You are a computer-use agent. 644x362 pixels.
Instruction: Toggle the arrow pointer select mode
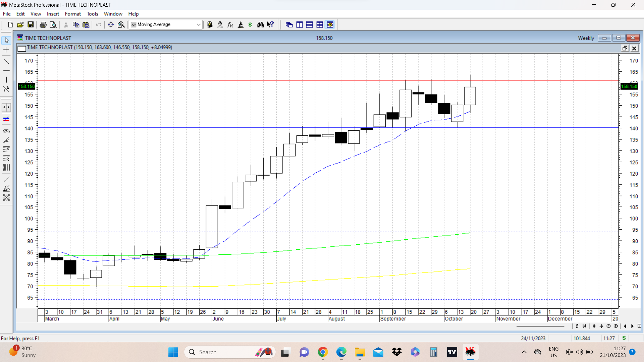6,40
